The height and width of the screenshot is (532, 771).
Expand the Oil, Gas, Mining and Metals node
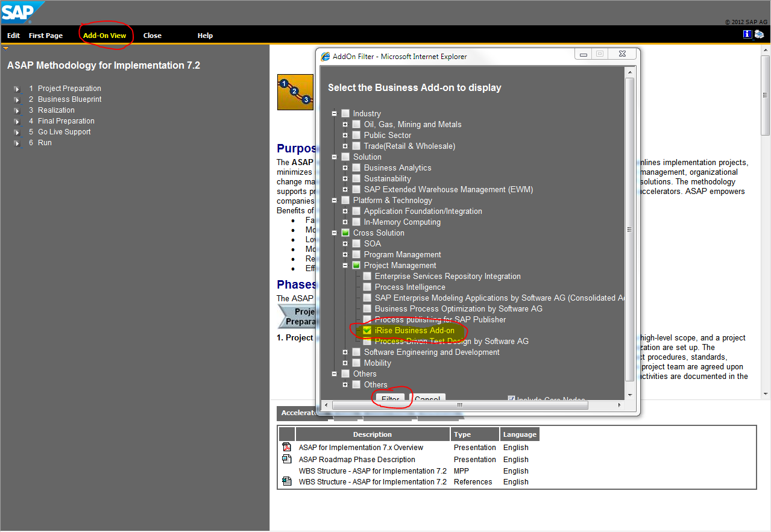[x=345, y=124]
